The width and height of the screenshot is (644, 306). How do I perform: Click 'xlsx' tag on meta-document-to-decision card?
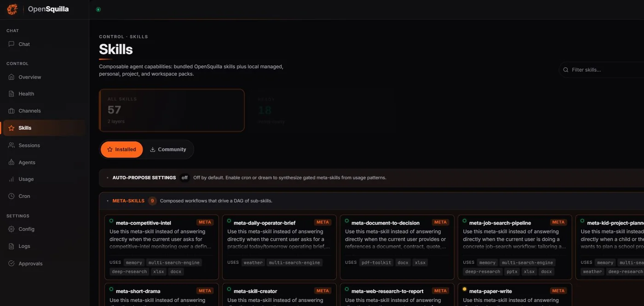tap(420, 263)
